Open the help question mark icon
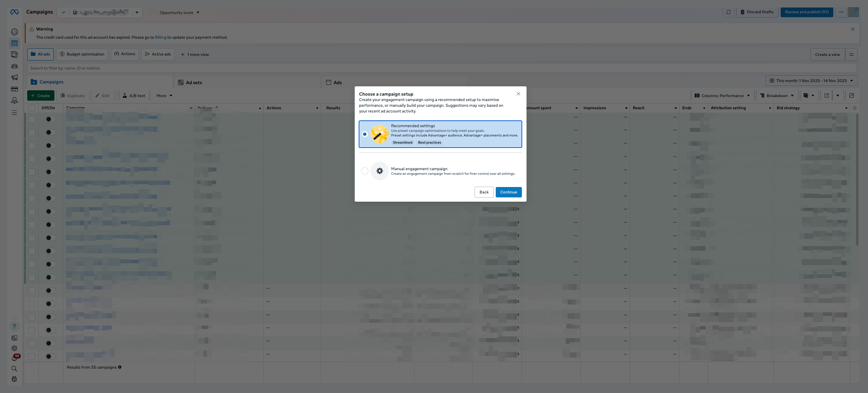 point(14,326)
